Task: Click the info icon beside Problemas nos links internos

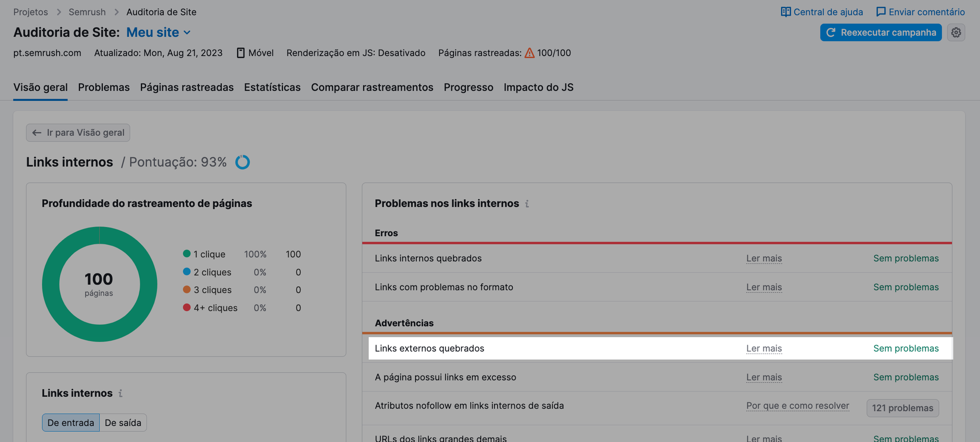Action: coord(527,204)
